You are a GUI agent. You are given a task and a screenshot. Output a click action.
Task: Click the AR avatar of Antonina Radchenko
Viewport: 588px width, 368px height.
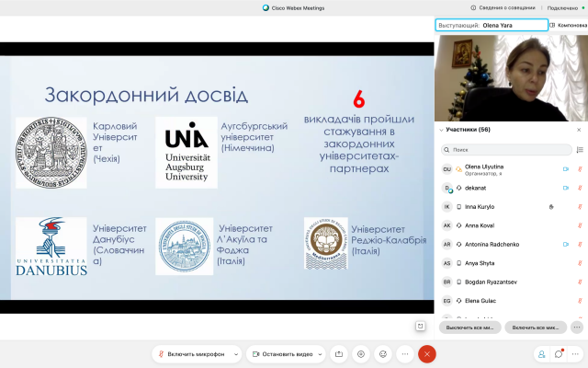click(x=447, y=244)
